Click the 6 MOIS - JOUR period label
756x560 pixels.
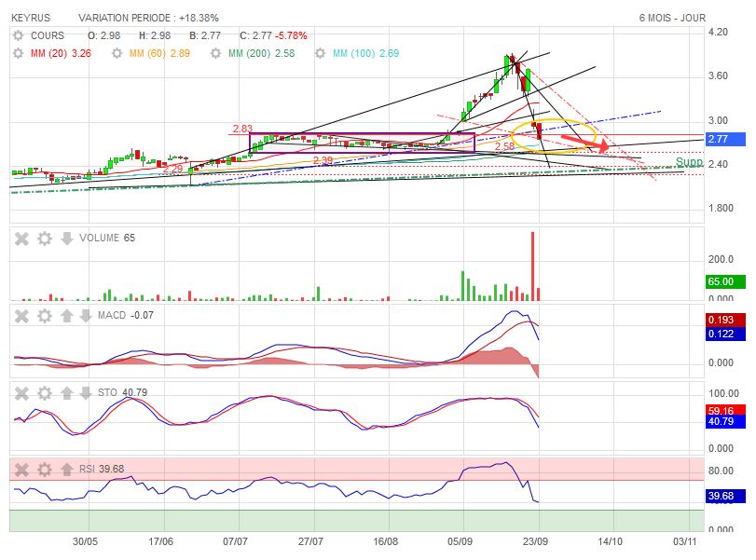click(672, 18)
